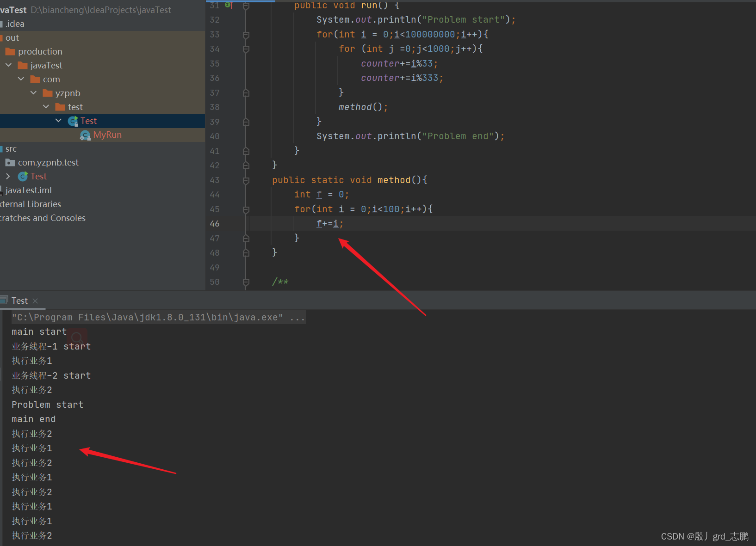
Task: Click the test folder icon
Action: point(60,107)
